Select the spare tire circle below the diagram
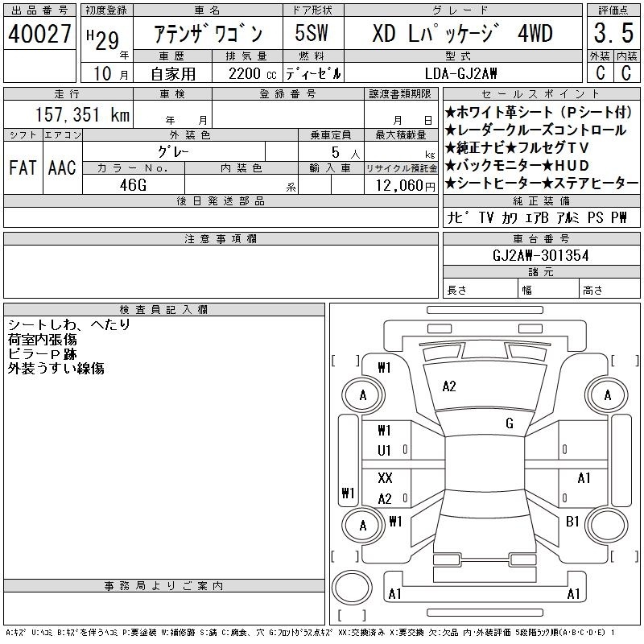The height and width of the screenshot is (644, 644). [351, 588]
